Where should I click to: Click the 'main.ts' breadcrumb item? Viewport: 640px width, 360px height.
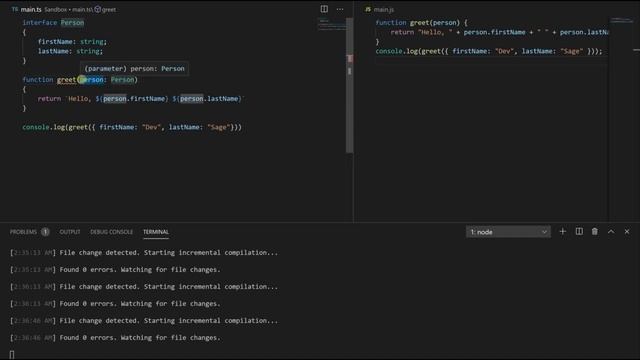click(82, 9)
